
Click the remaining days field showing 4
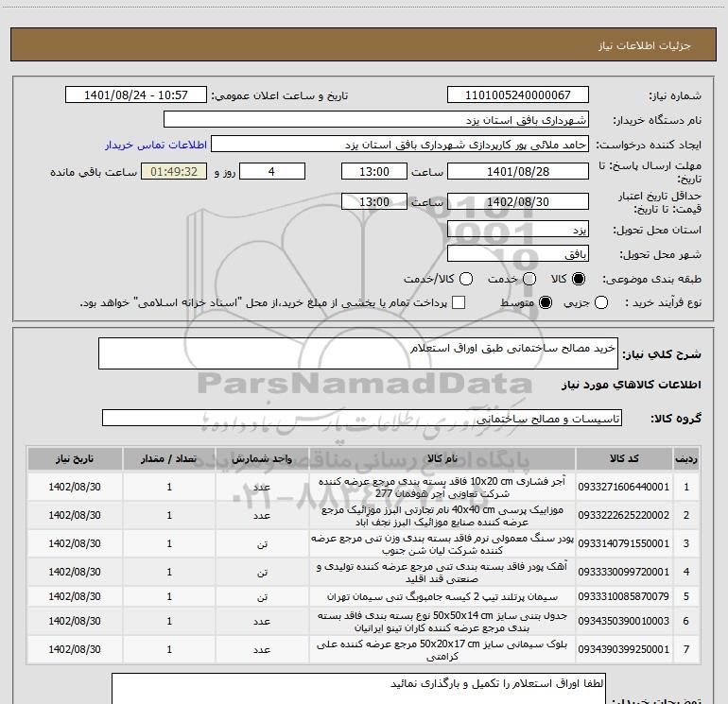pyautogui.click(x=272, y=171)
